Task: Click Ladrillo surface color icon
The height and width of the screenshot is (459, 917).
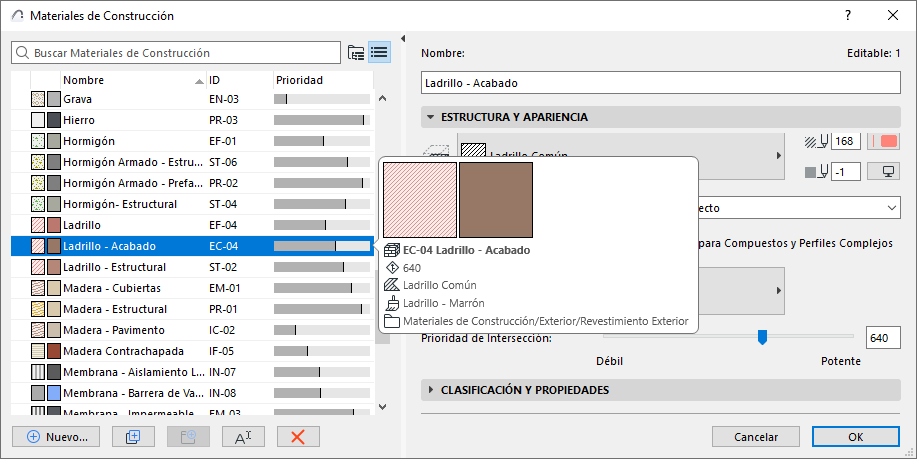Action: click(x=54, y=225)
